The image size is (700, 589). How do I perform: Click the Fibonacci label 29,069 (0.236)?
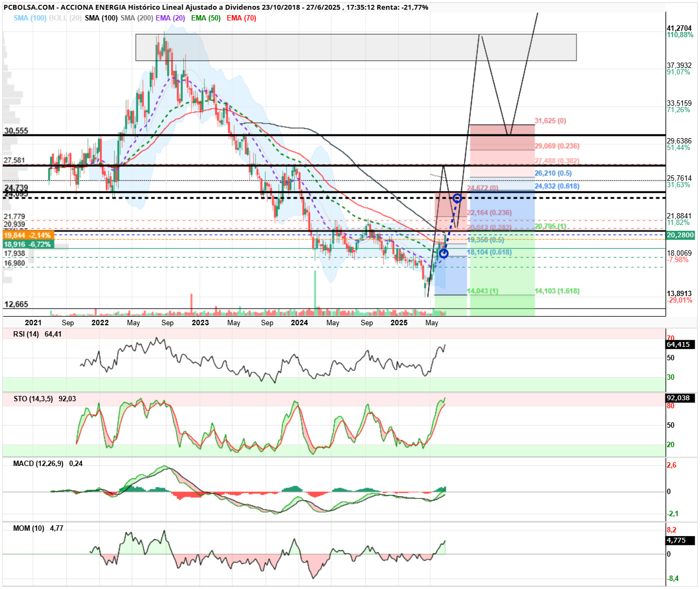[557, 146]
